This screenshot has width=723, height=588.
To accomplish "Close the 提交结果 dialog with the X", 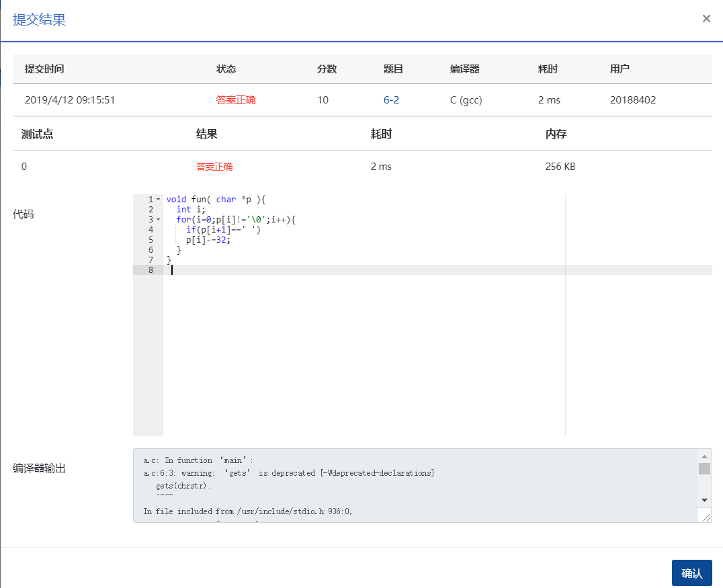I will click(x=706, y=18).
